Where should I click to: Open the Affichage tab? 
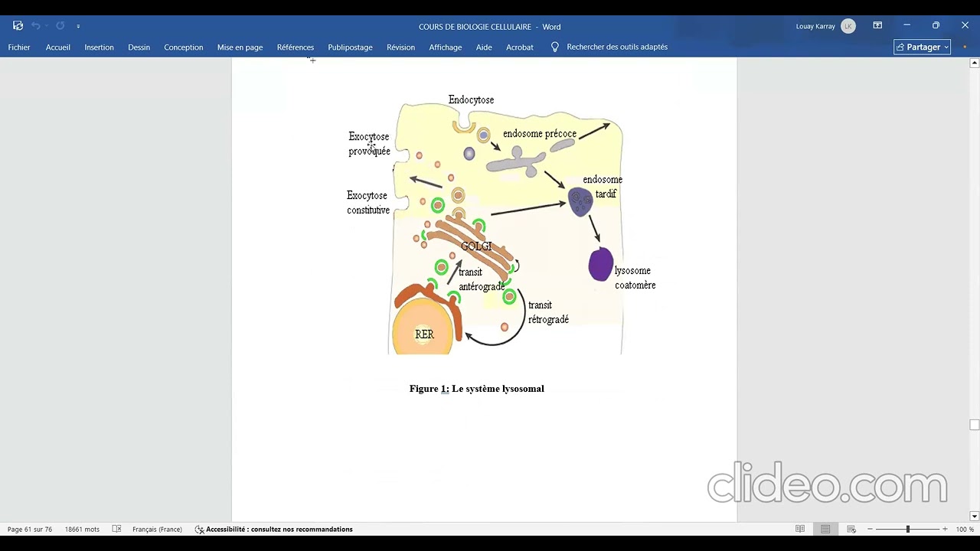coord(445,47)
